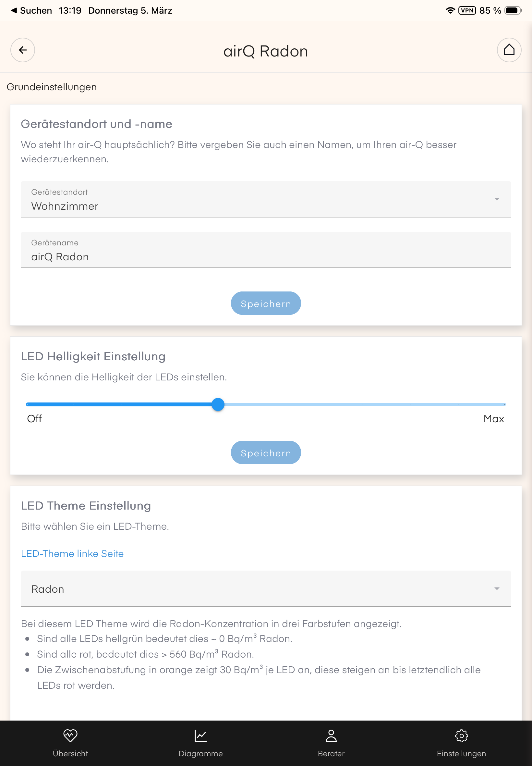Open Diagramme via the chart icon
Image resolution: width=532 pixels, height=766 pixels.
point(201,735)
